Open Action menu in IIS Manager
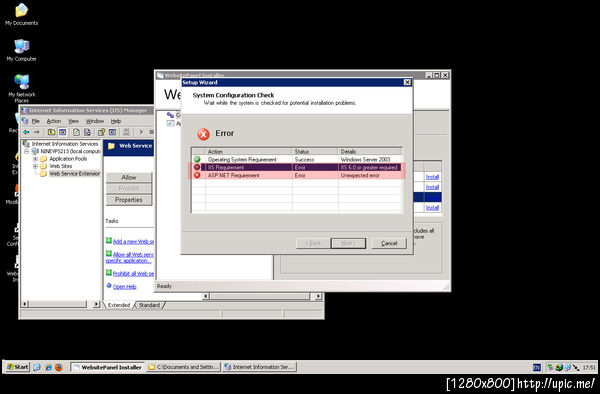The height and width of the screenshot is (394, 600). pyautogui.click(x=54, y=121)
